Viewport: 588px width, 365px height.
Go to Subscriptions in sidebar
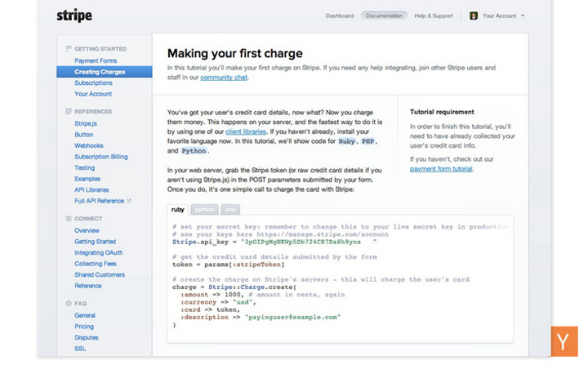tap(93, 83)
